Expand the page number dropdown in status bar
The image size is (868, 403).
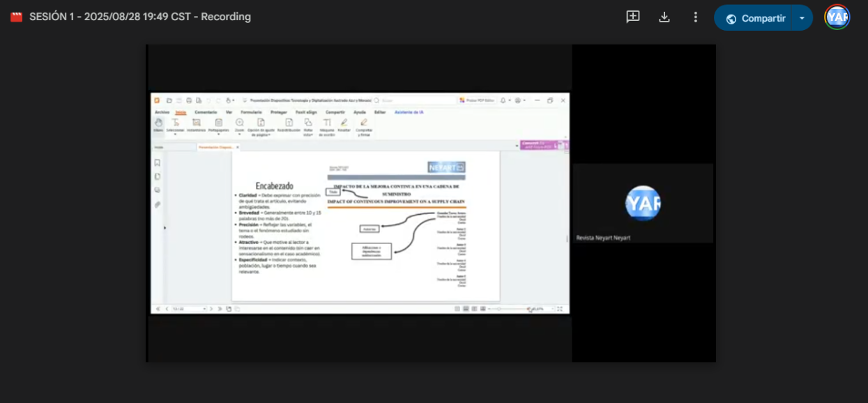click(x=204, y=309)
